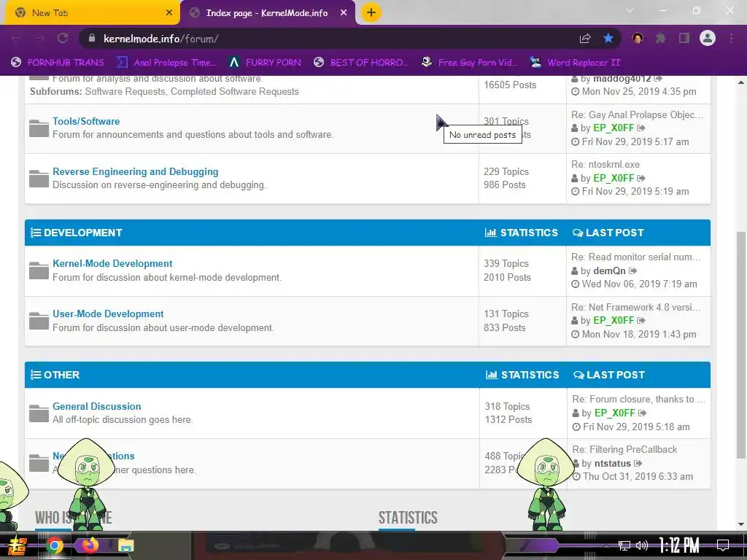Image resolution: width=747 pixels, height=560 pixels.
Task: Click the '339 Topics' statistic text
Action: pyautogui.click(x=506, y=263)
